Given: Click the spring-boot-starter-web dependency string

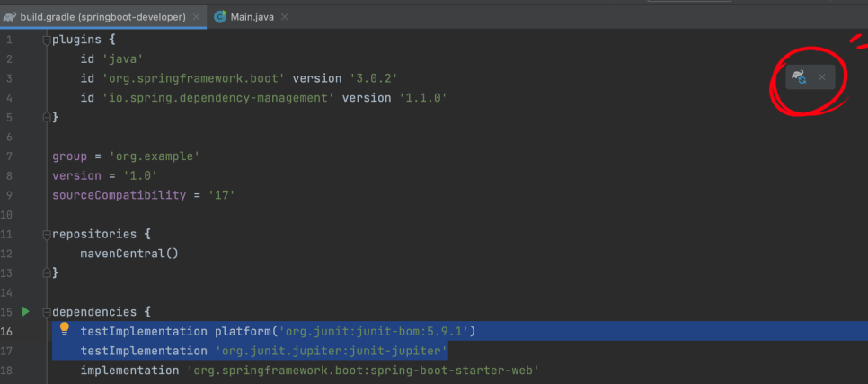Looking at the screenshot, I should point(363,371).
